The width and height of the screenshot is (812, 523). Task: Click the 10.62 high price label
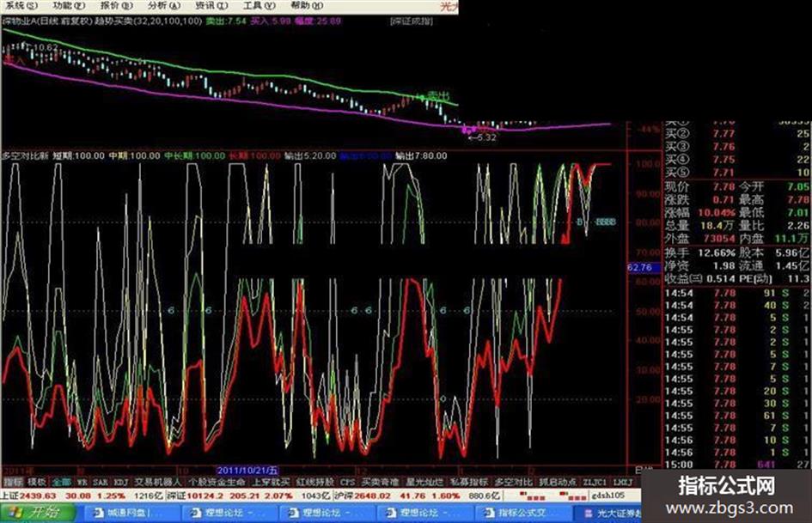click(x=46, y=47)
